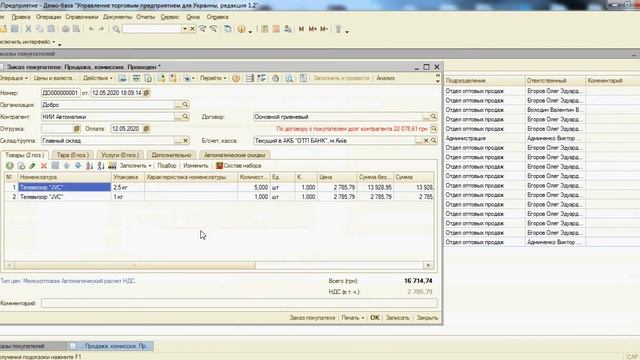Click the Cut scissors icon
The image size is (640, 360).
pos(28,29)
